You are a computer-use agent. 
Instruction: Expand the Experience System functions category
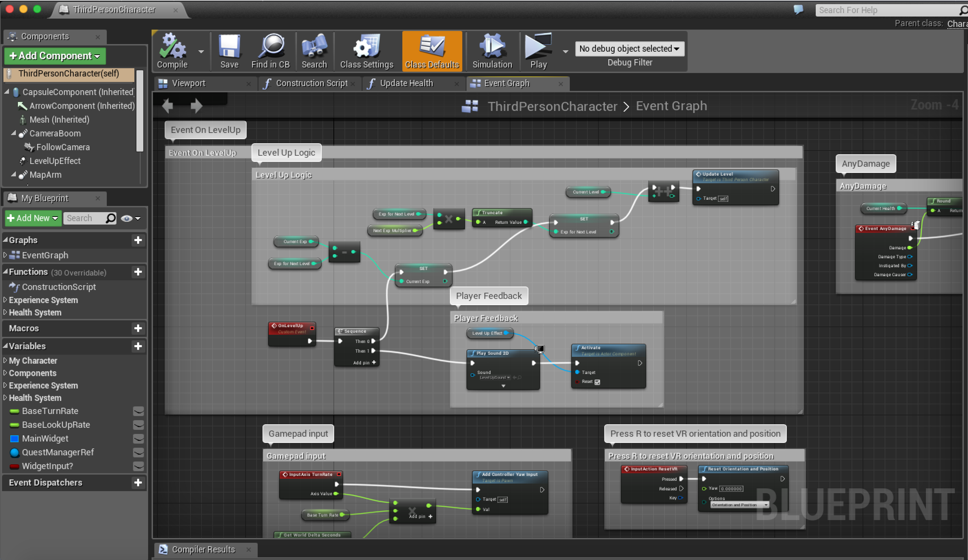pyautogui.click(x=6, y=300)
